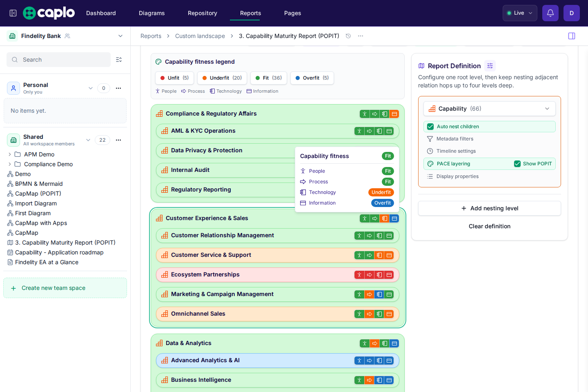Screen dimensions: 588x392
Task: Click Compliance & Regulatory Affairs People fitness icon
Action: coord(365,114)
